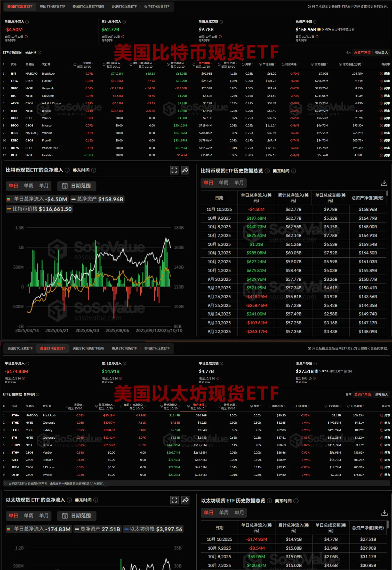Image resolution: width=392 pixels, height=570 pixels.
Task: Switch Ethereum history table to 单月
Action: pos(239,513)
